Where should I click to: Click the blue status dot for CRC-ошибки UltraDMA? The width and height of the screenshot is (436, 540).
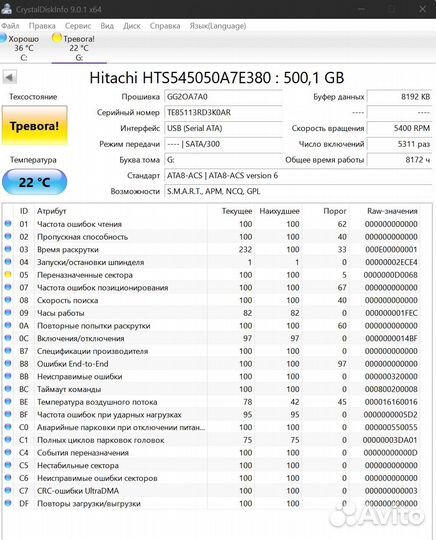click(x=8, y=490)
